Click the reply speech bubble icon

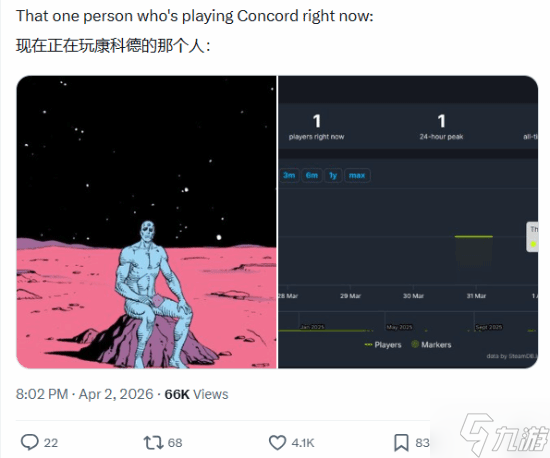pos(29,442)
